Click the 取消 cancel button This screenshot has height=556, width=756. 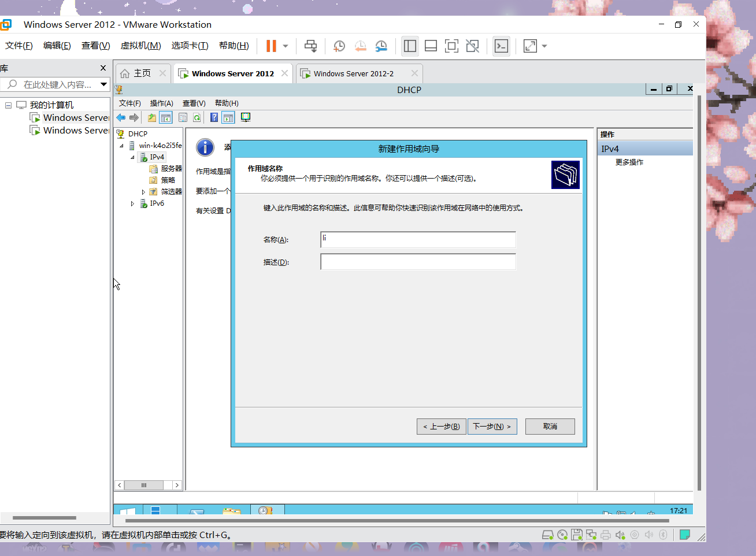(550, 427)
